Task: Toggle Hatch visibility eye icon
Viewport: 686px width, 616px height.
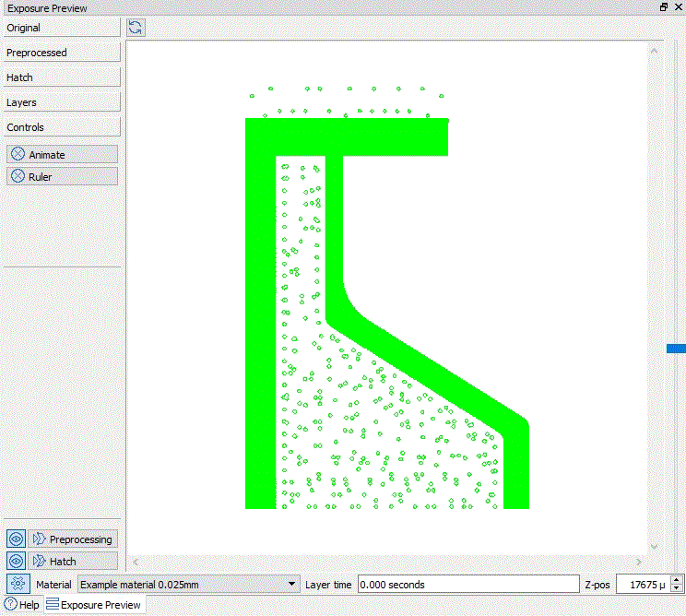Action: tap(17, 561)
